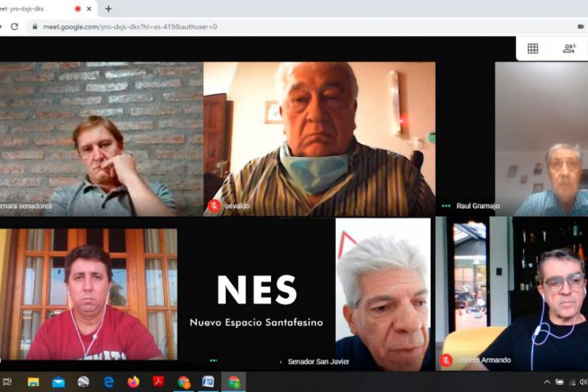Click muted mic icon for Traferri Armando
588x392 pixels.
click(x=446, y=360)
